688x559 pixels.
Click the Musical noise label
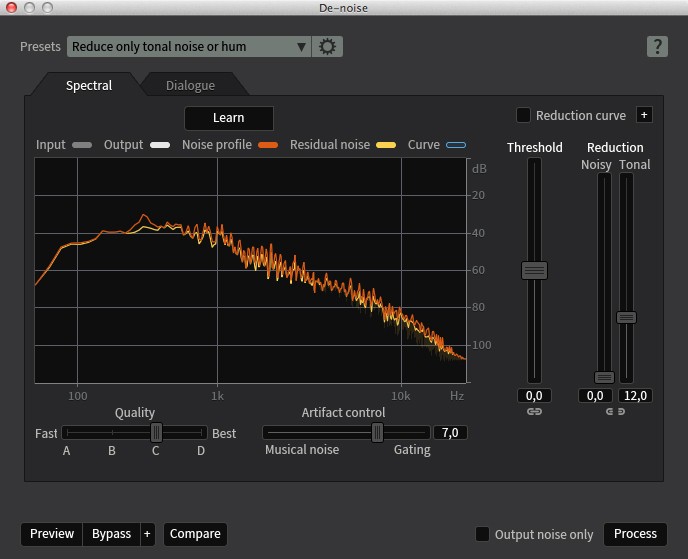pos(302,450)
